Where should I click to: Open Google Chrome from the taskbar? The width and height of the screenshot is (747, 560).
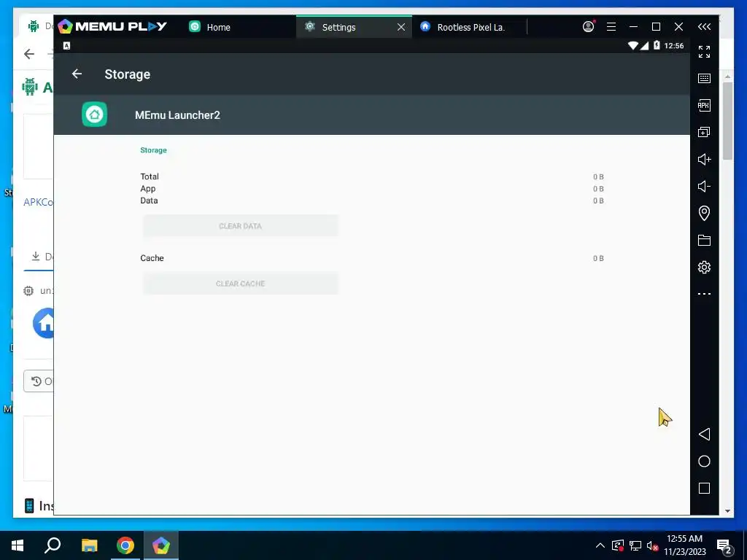tap(125, 545)
